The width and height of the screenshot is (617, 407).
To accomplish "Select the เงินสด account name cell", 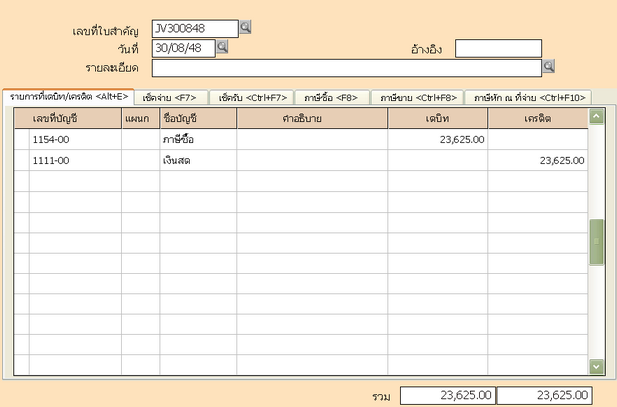I will pos(198,160).
